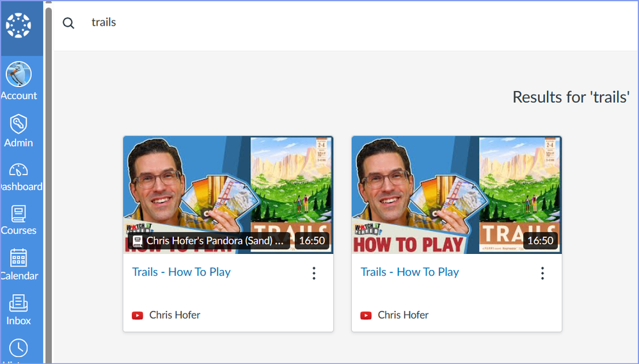Open options menu for second Trails video
Screen dimensions: 639x364
pyautogui.click(x=542, y=274)
